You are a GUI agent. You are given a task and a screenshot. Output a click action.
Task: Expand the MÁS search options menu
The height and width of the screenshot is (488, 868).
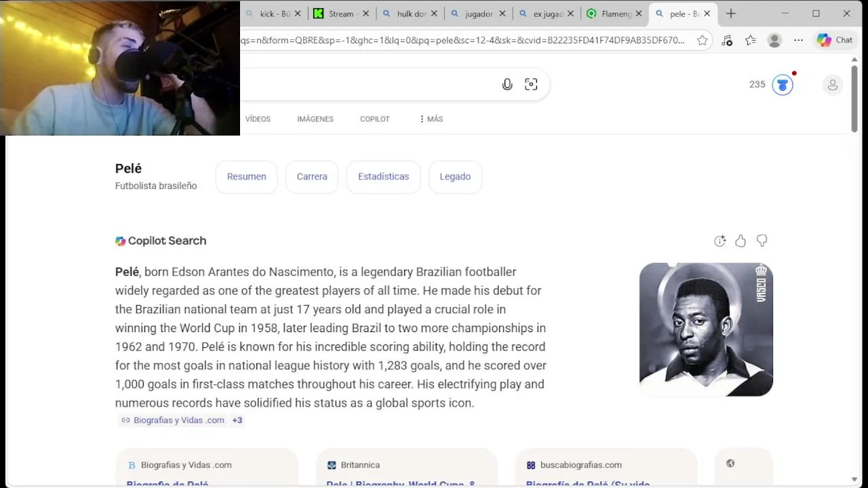[x=431, y=119]
